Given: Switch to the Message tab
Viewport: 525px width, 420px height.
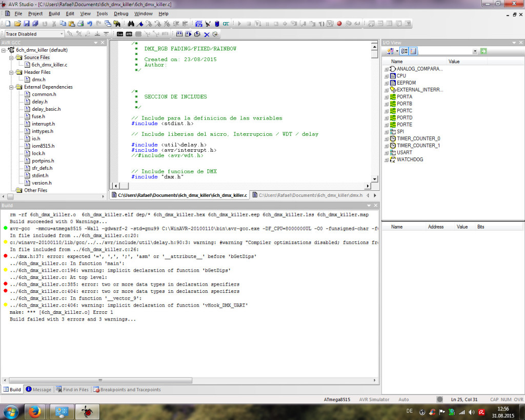Looking at the screenshot, I should [38, 390].
